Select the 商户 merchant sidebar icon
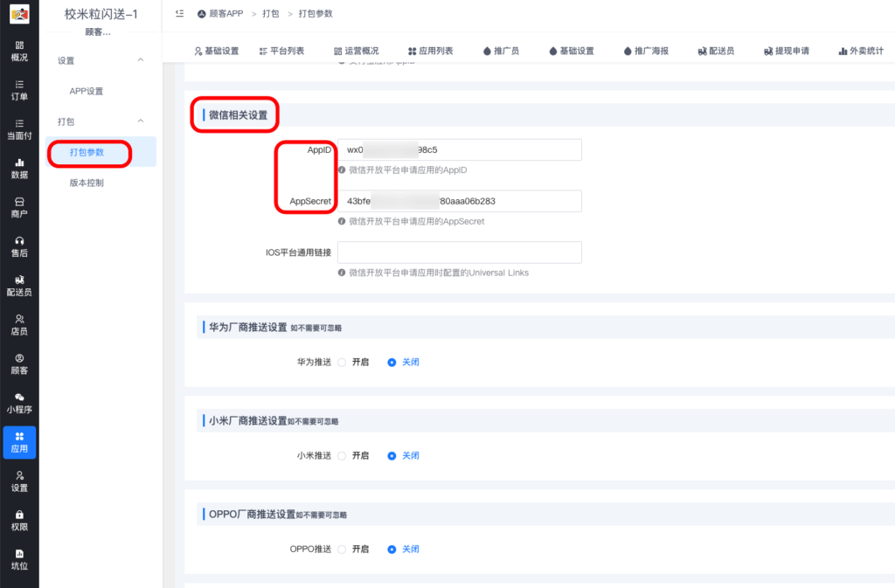This screenshot has width=895, height=588. 19,207
